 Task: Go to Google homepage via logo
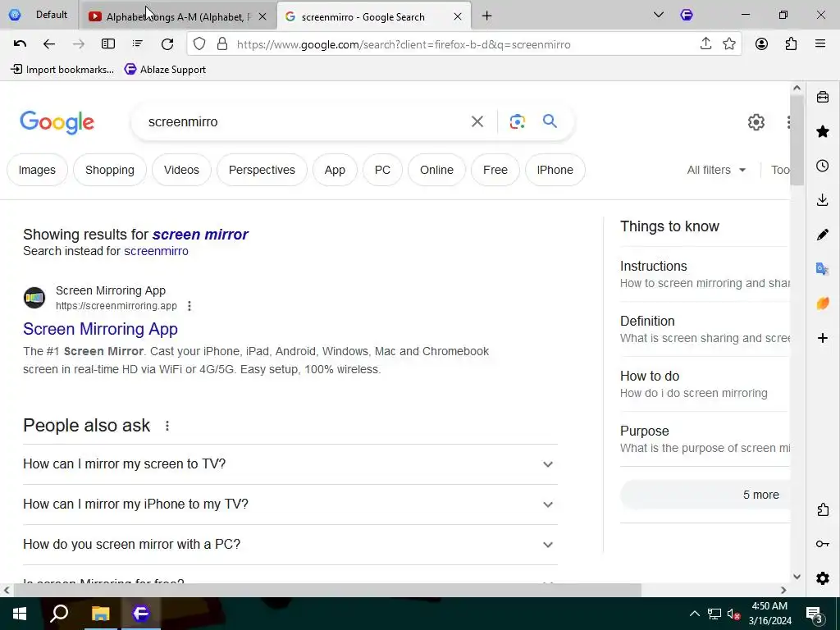pos(57,123)
